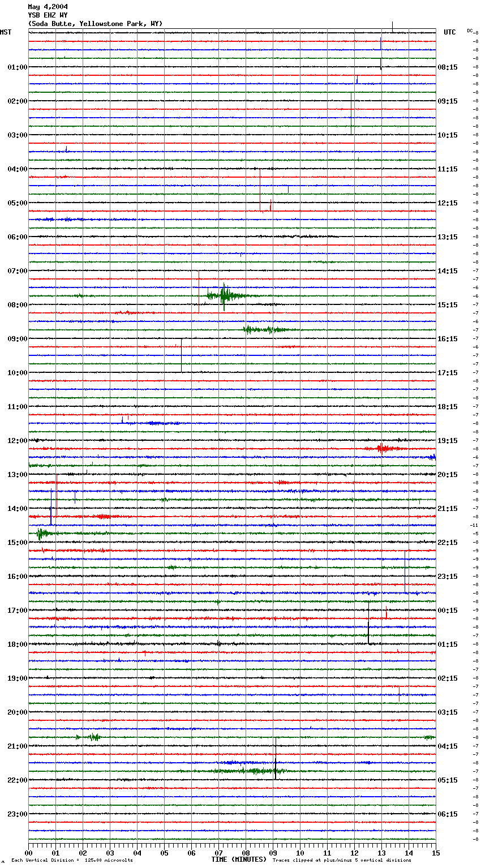Click the minute-axis tick label "15"

click(436, 853)
